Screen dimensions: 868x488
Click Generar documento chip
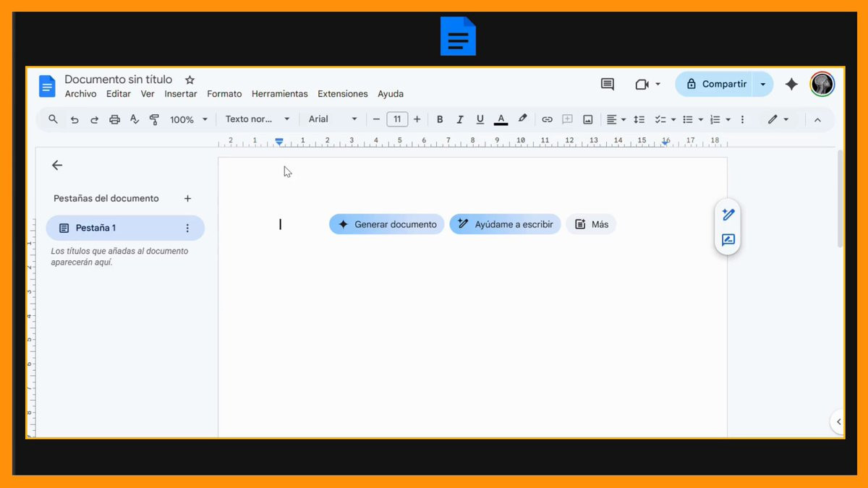pyautogui.click(x=387, y=224)
